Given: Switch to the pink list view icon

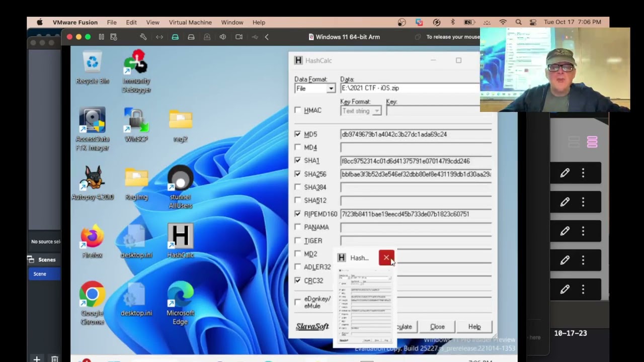Looking at the screenshot, I should click(x=592, y=142).
